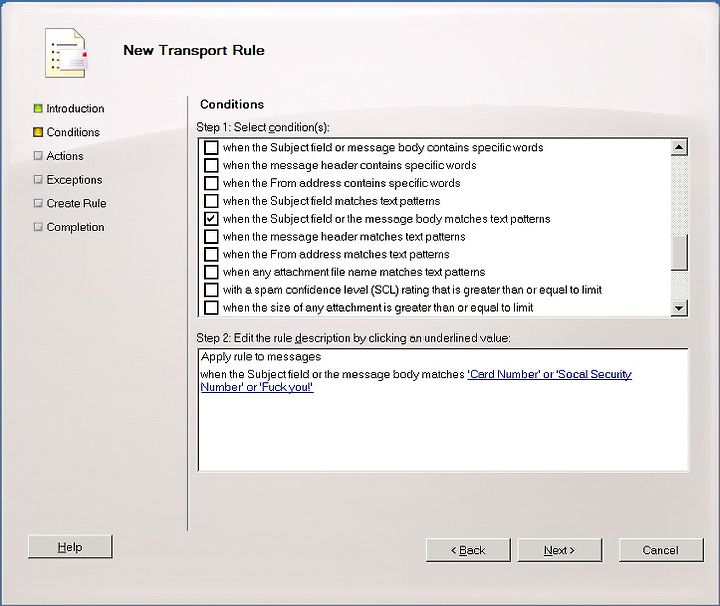Click the Exceptions step label
The height and width of the screenshot is (606, 720).
click(74, 180)
